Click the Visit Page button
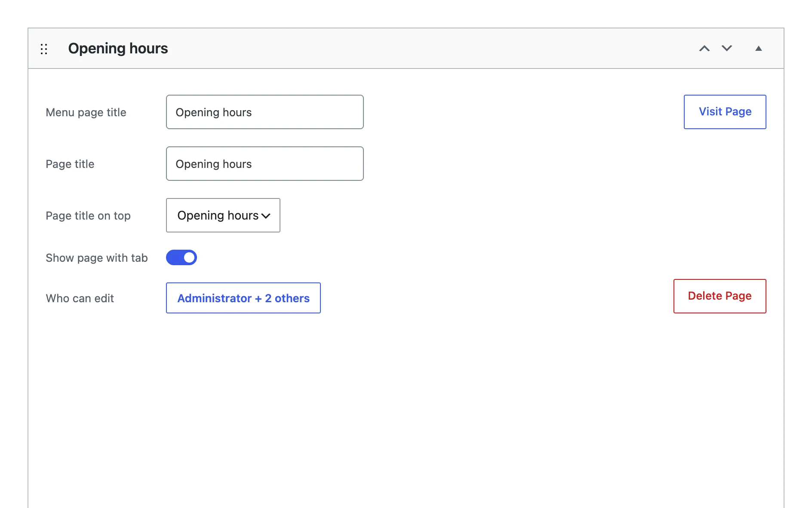The width and height of the screenshot is (812, 508). (x=725, y=112)
